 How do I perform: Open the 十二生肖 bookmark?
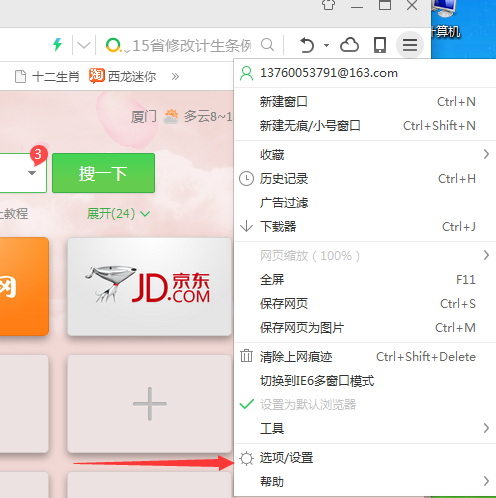(47, 77)
